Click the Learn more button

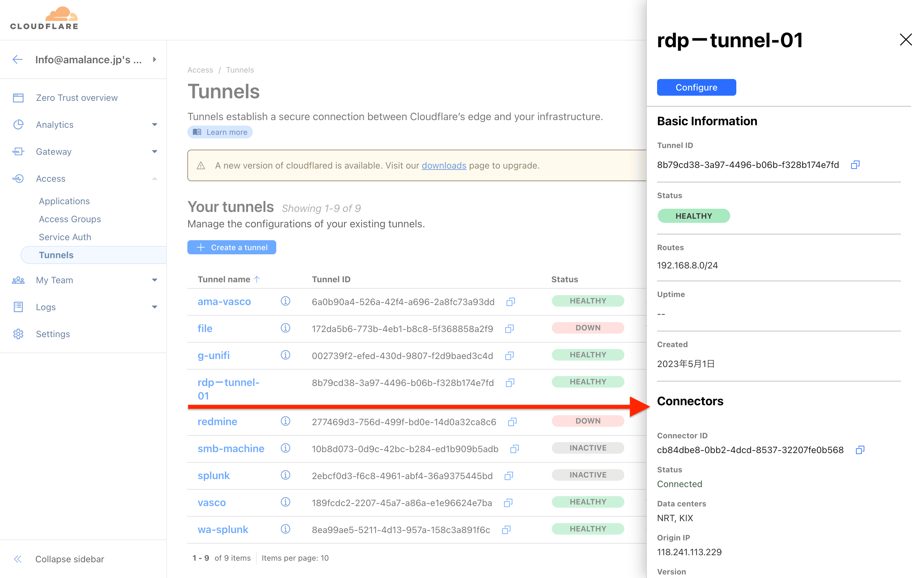220,132
